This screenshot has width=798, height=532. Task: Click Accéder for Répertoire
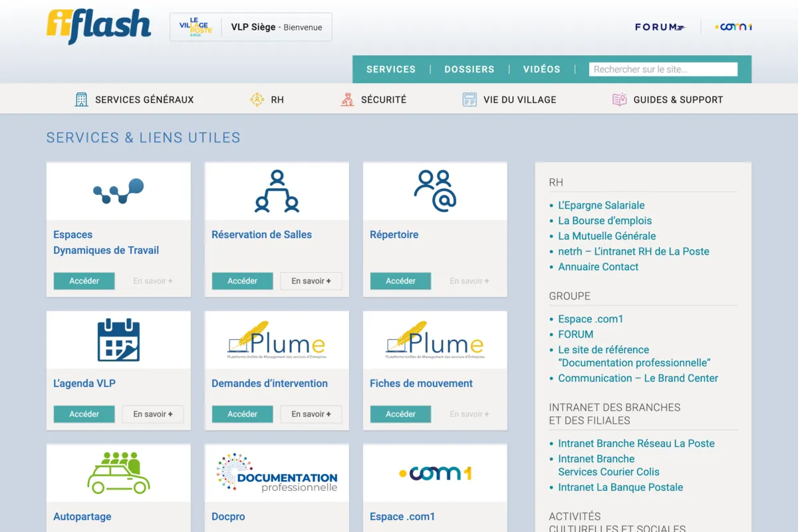pos(400,281)
